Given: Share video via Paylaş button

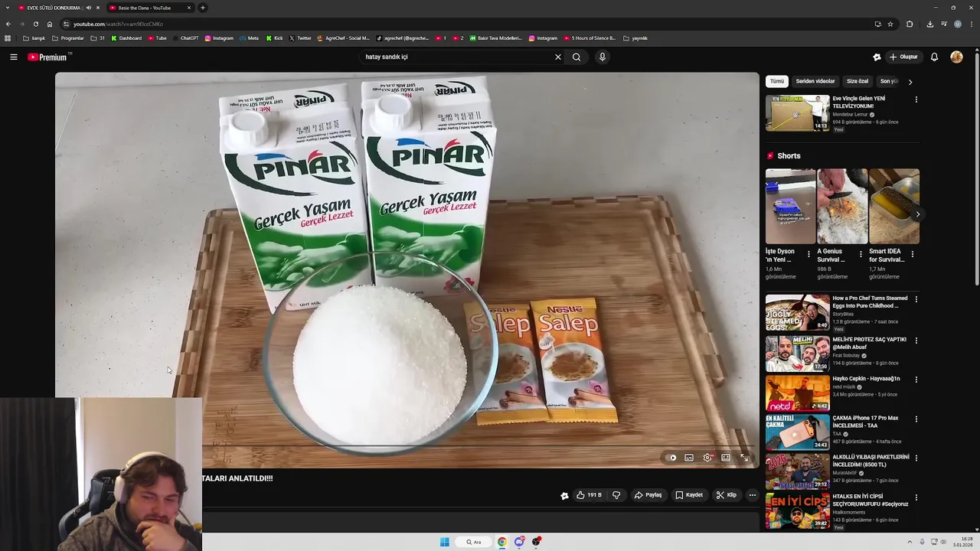Looking at the screenshot, I should [x=648, y=495].
